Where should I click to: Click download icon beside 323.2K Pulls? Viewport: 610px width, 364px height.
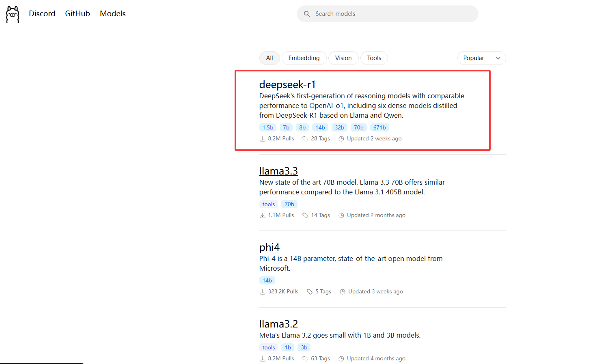tap(263, 292)
